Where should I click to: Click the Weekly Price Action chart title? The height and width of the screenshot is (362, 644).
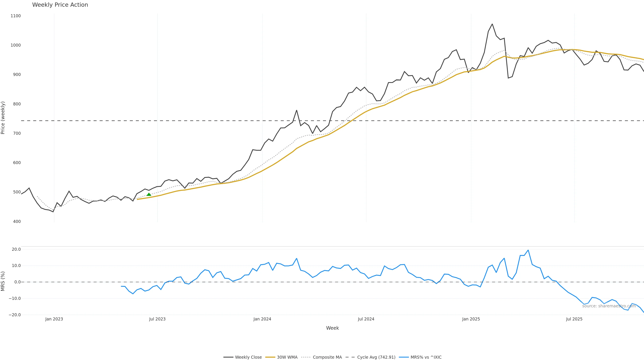[60, 5]
